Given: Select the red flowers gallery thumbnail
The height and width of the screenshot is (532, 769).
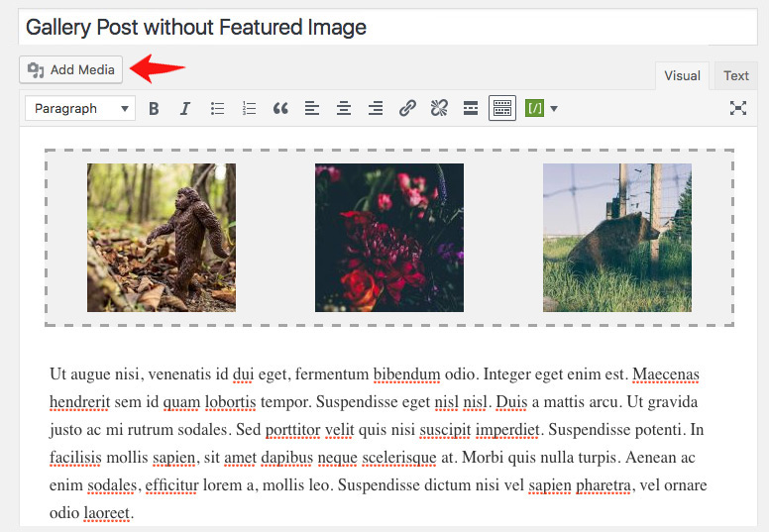Looking at the screenshot, I should 389,238.
